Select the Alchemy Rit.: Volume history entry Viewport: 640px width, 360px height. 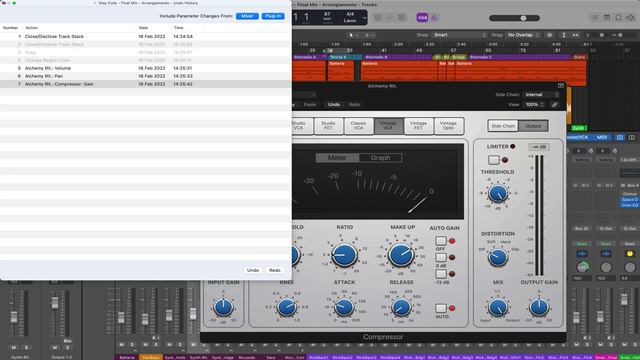(x=146, y=68)
